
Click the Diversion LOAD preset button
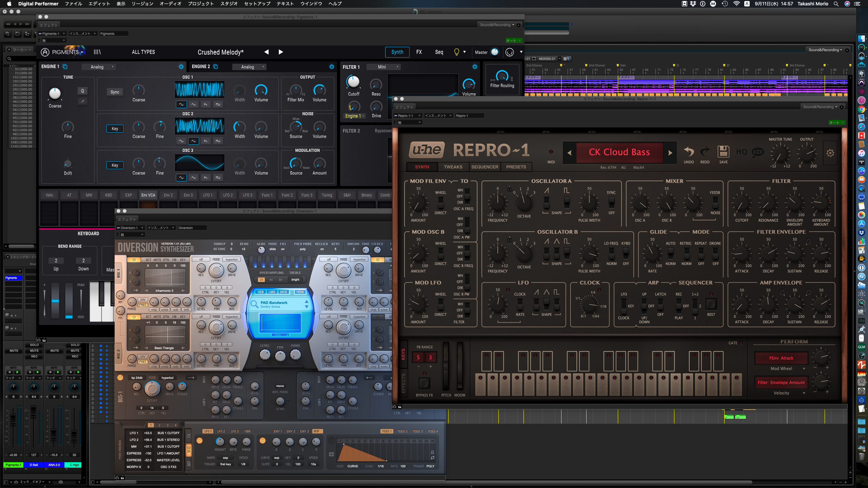point(272,292)
